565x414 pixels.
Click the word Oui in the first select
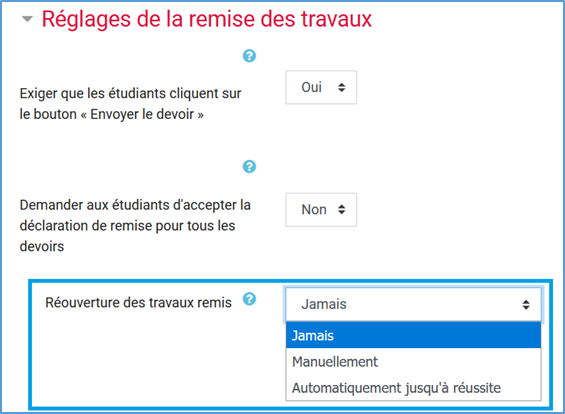coord(311,87)
